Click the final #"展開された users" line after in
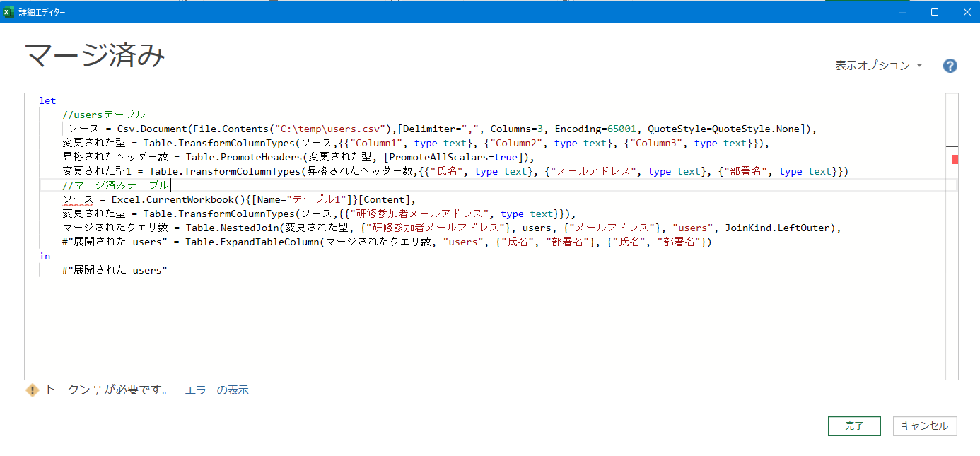Image resolution: width=980 pixels, height=456 pixels. (115, 270)
